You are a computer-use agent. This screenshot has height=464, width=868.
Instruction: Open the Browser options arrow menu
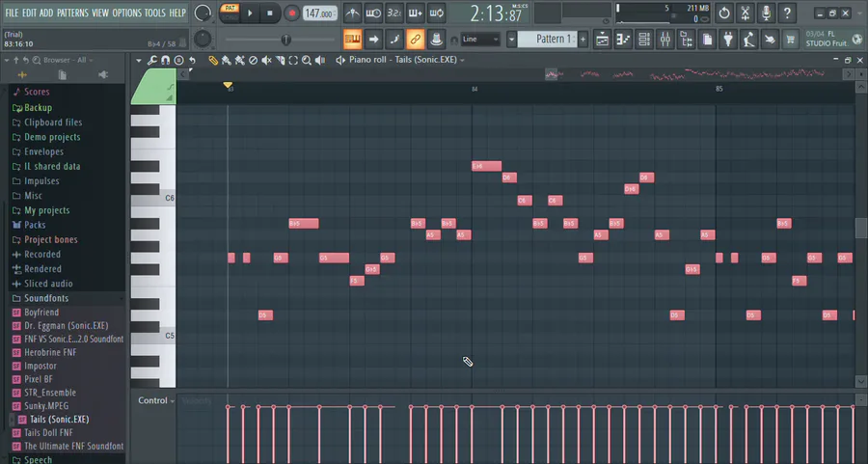click(x=7, y=60)
